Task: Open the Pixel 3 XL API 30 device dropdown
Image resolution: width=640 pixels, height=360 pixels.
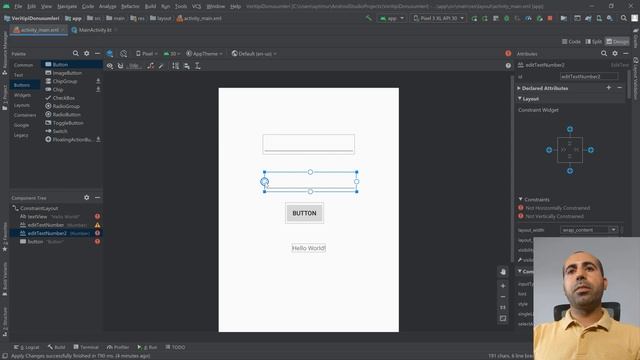Action: [438, 18]
